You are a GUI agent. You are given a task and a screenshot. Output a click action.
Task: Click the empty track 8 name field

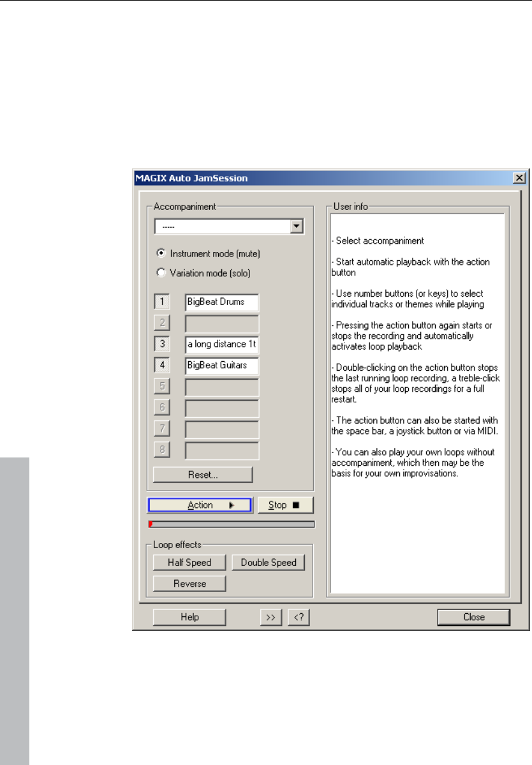tap(222, 450)
